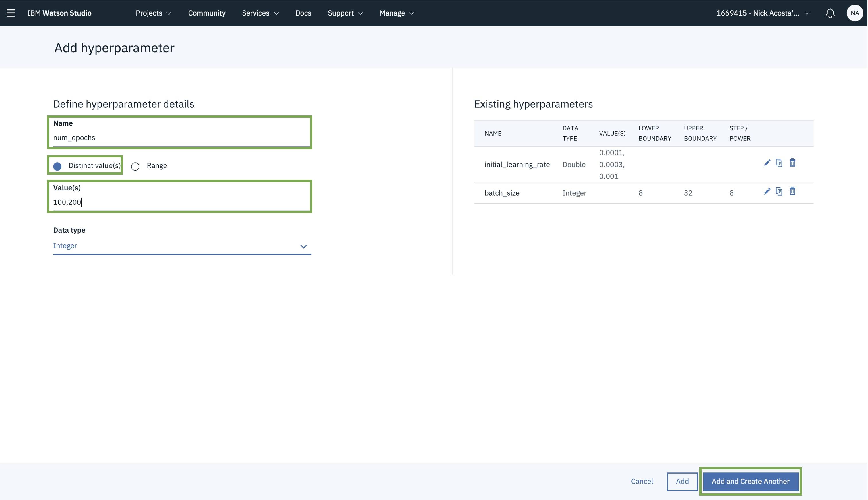Delete the initial_learning_rate hyperparameter
Viewport: 868px width, 500px height.
(x=792, y=163)
